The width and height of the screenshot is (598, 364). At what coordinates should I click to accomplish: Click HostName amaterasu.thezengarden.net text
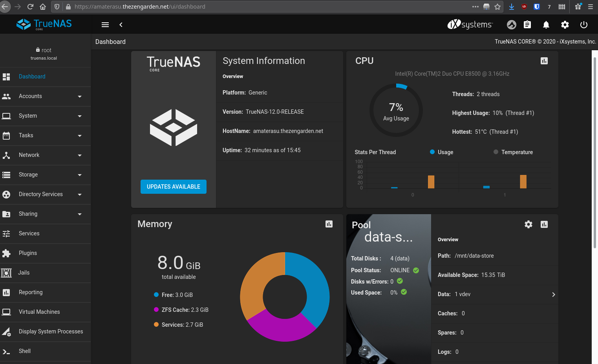pos(273,131)
